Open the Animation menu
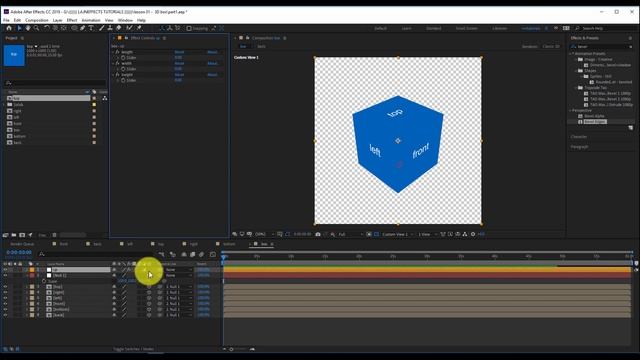Image resolution: width=640 pixels, height=360 pixels. point(91,20)
